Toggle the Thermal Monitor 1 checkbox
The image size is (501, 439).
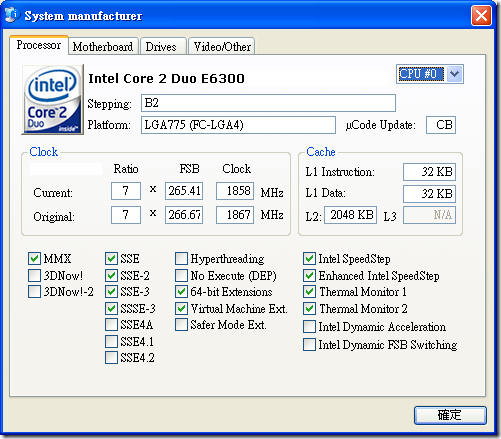(309, 291)
